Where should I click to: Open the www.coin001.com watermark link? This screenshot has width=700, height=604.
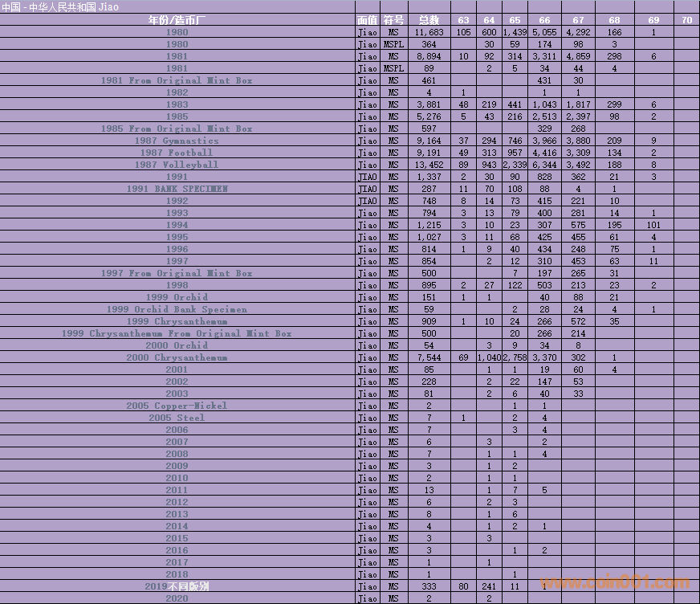[x=614, y=583]
